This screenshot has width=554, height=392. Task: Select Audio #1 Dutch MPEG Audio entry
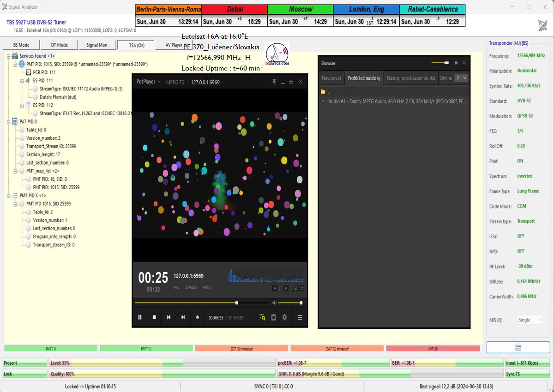pyautogui.click(x=392, y=101)
